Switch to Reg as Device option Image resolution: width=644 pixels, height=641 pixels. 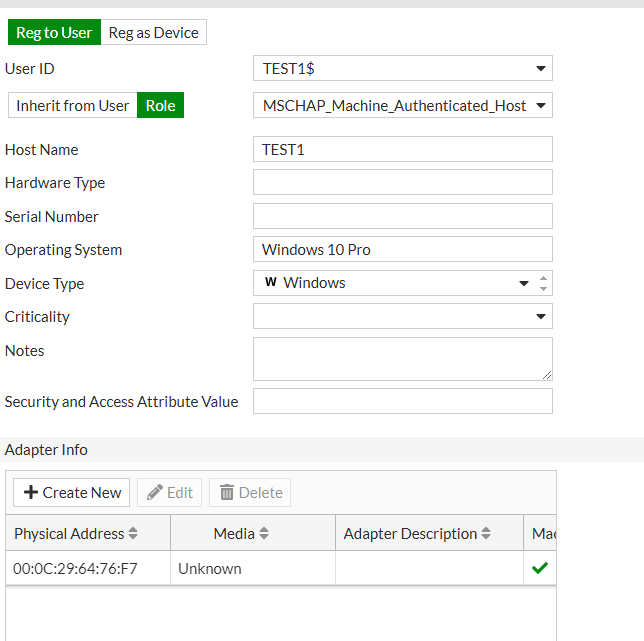point(153,33)
